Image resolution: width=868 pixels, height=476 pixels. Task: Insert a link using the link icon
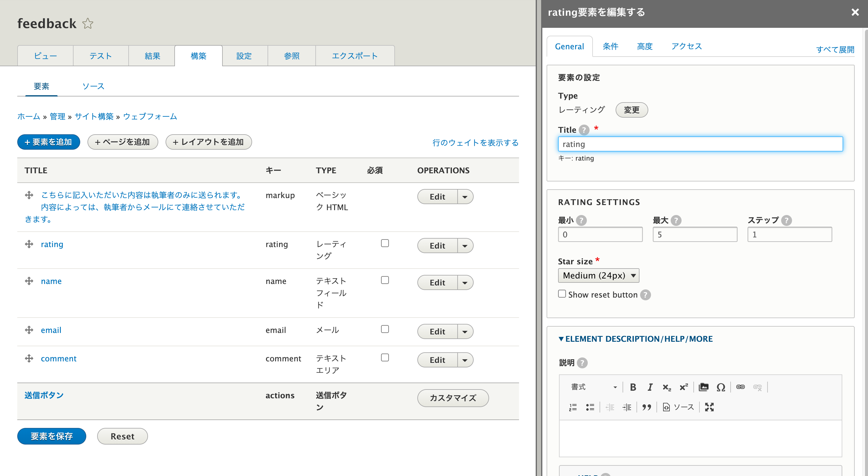[740, 387]
